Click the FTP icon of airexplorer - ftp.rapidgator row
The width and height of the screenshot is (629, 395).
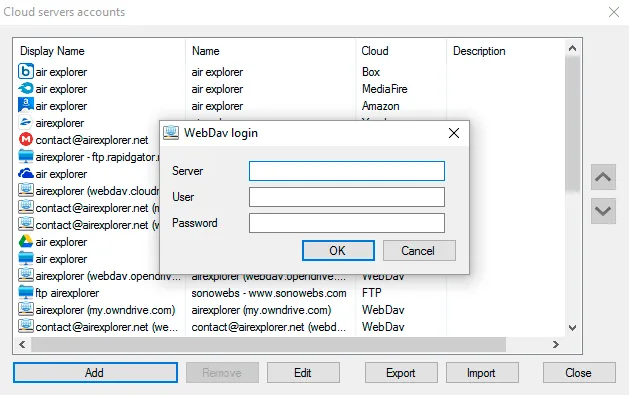tap(26, 156)
